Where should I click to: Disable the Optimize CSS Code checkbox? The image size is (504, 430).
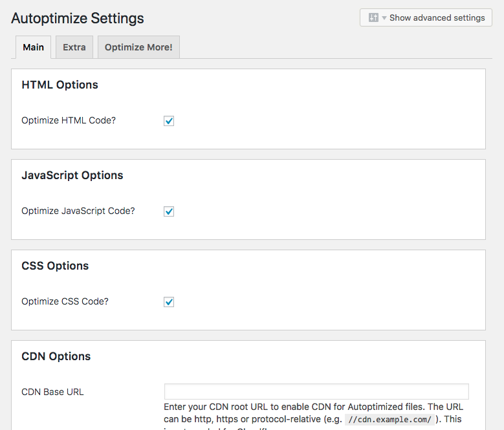(169, 302)
